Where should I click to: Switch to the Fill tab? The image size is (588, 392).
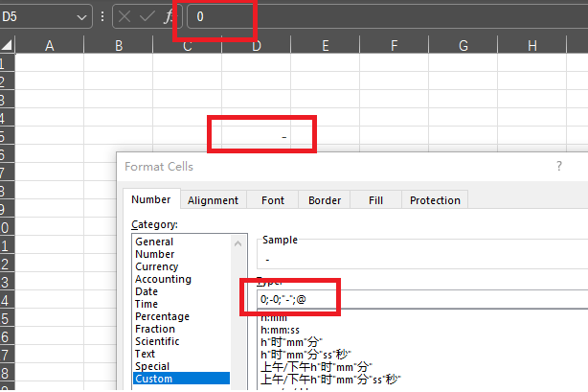click(375, 200)
